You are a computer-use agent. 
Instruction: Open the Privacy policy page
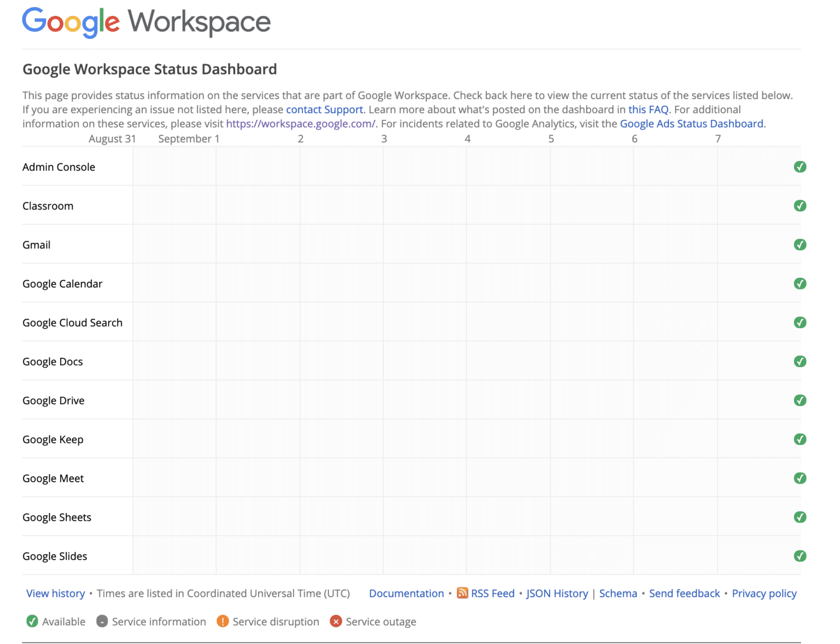coord(764,593)
